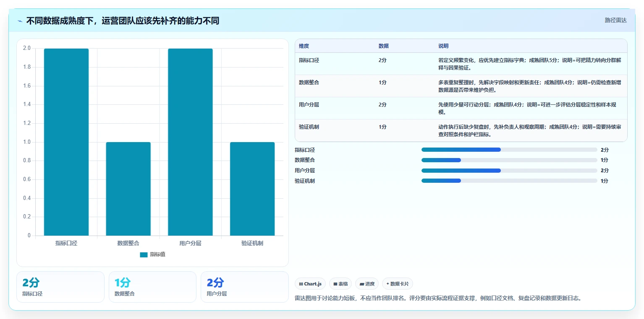The image size is (644, 319).
Task: Click description starting 多表重复整理时
Action: click(530, 86)
